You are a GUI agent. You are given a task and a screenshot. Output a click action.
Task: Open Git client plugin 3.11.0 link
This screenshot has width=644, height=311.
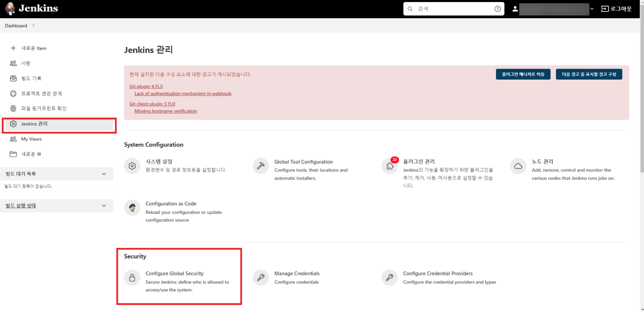[x=152, y=104]
